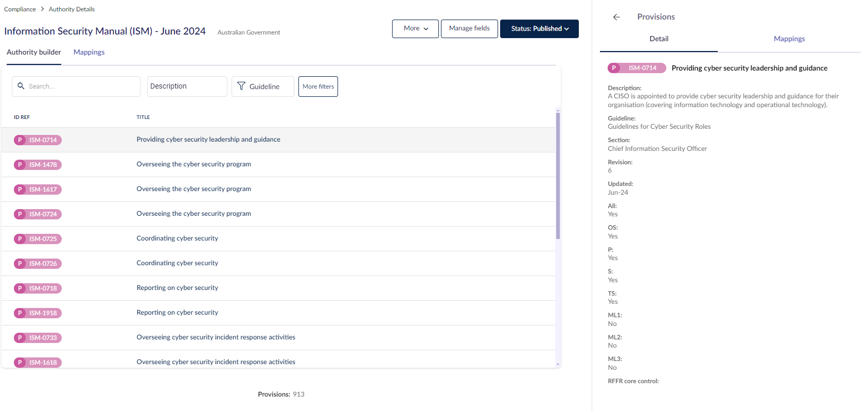Click the back arrow in Provisions panel
This screenshot has width=868, height=411.
tap(616, 17)
